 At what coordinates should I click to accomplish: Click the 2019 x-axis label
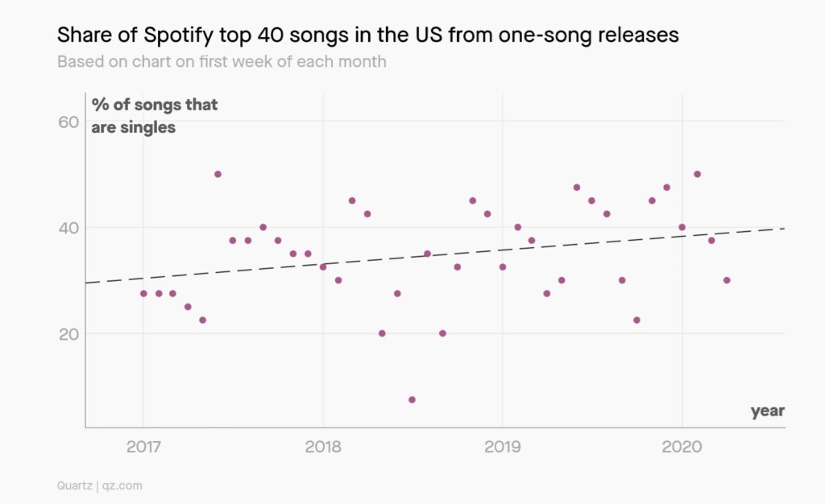point(503,446)
